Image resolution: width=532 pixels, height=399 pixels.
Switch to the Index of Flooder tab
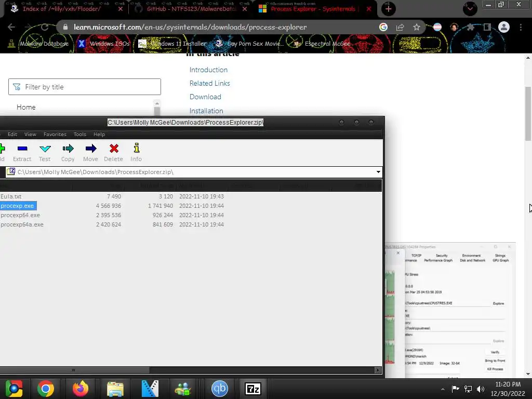coord(61,9)
